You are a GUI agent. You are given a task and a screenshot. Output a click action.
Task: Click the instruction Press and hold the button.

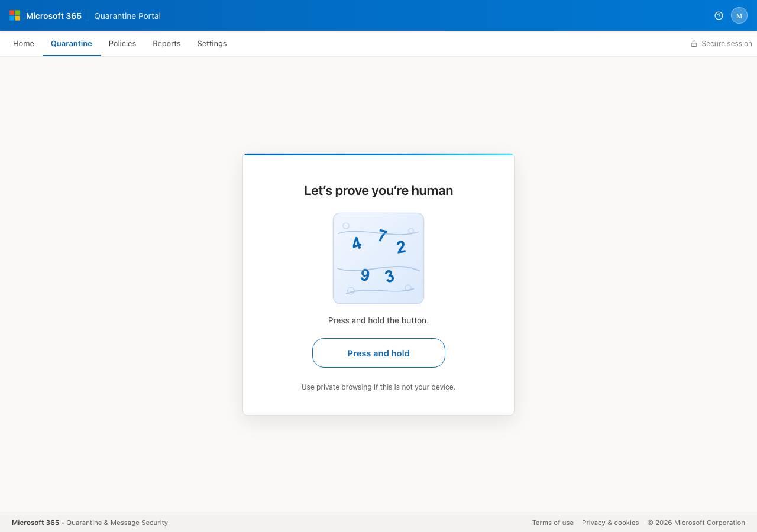coord(378,320)
